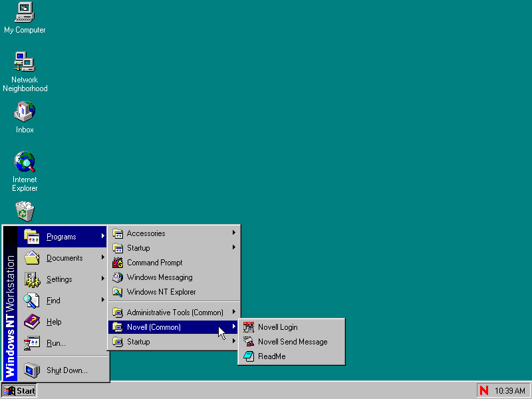Choose Find from the Start menu

(x=62, y=301)
